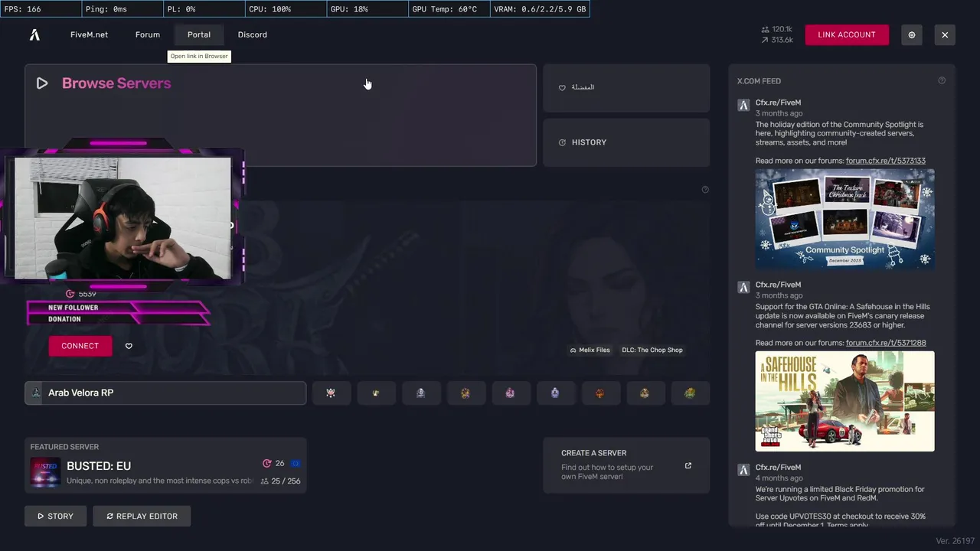Click the Cfx.re/FiveM avatar on Black Friday post
Viewport: 980px width, 551px height.
[x=743, y=470]
